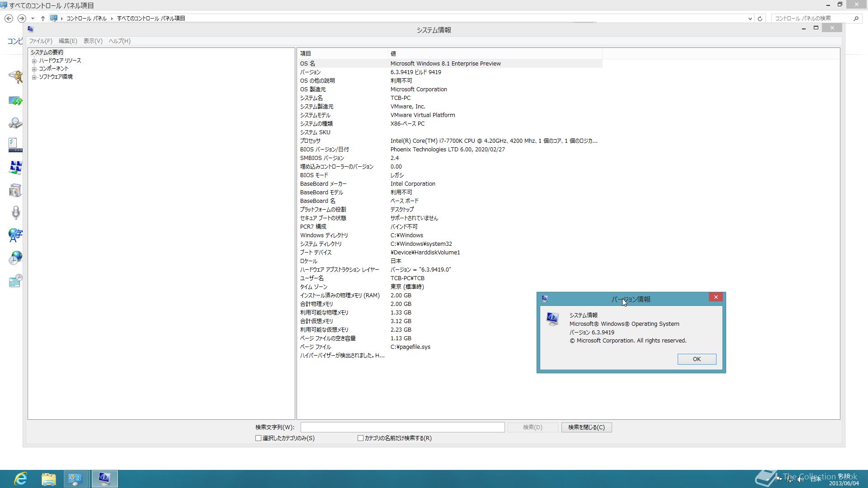Click the Control Panel search magnifier icon
Screen dimensions: 868x488
click(x=856, y=19)
